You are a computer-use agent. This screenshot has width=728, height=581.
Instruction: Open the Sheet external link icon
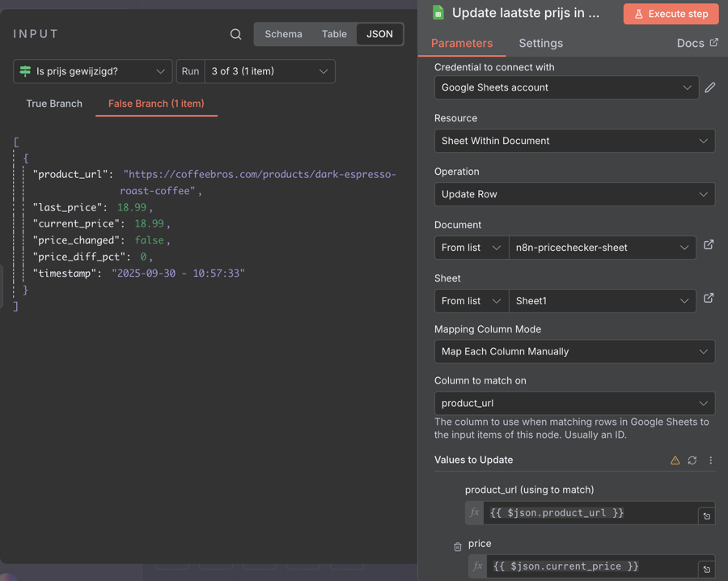click(709, 299)
